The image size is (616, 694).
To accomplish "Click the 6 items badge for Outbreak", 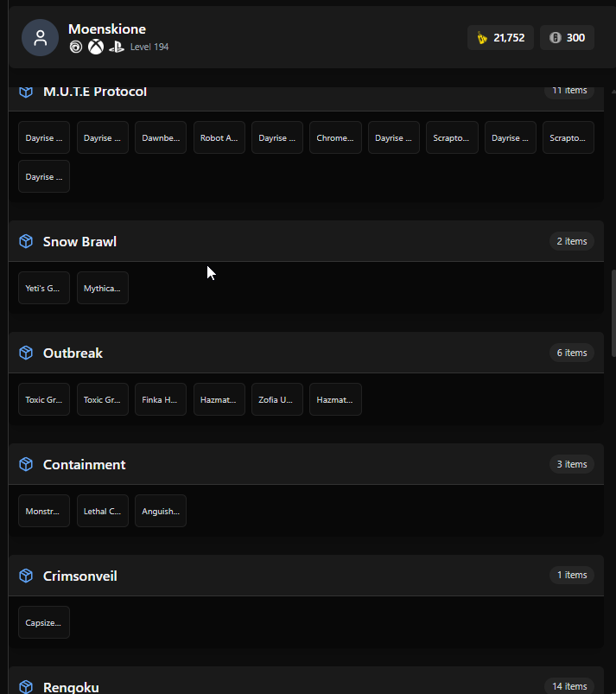I will coord(572,353).
